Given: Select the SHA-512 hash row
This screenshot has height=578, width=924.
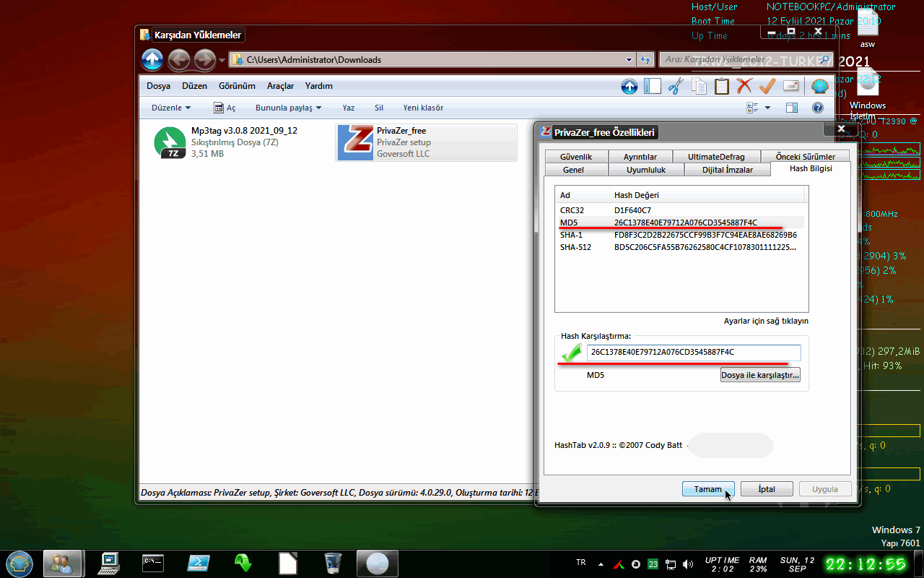Looking at the screenshot, I should pos(681,247).
